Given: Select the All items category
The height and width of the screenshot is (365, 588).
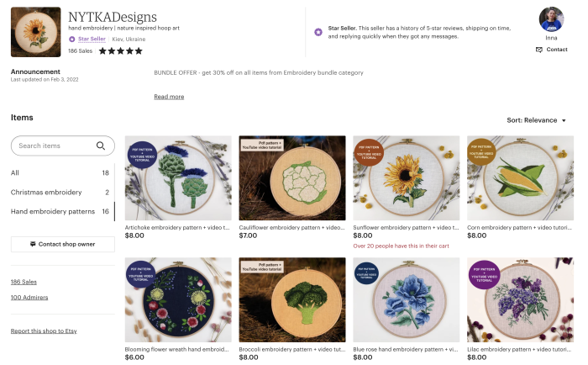Looking at the screenshot, I should tap(15, 172).
